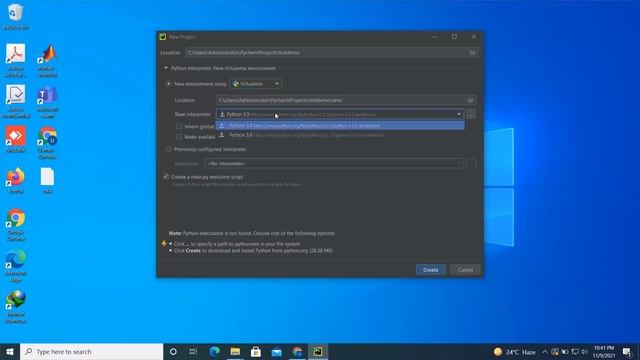The image size is (640, 360).
Task: Choose Python 3.8 download option
Action: point(340,135)
